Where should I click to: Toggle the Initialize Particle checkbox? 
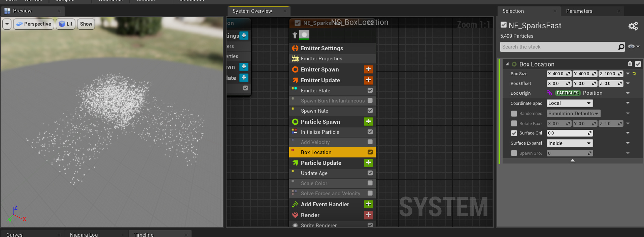point(370,132)
